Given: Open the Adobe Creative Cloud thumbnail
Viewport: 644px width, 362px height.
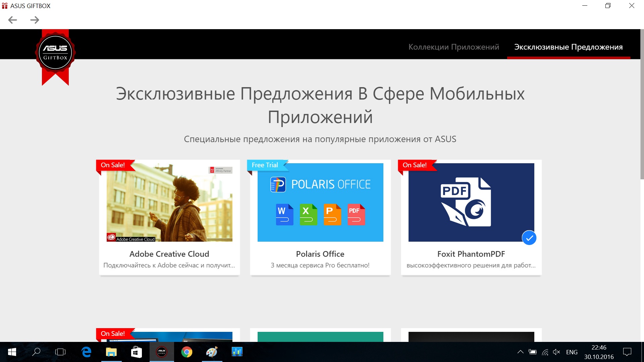Looking at the screenshot, I should point(169,202).
